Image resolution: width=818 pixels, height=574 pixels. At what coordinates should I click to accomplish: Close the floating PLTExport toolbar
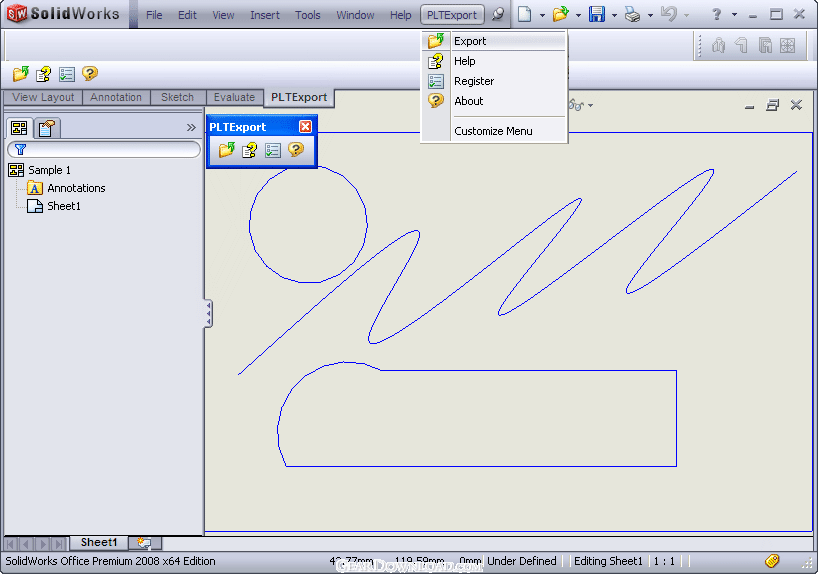point(306,127)
